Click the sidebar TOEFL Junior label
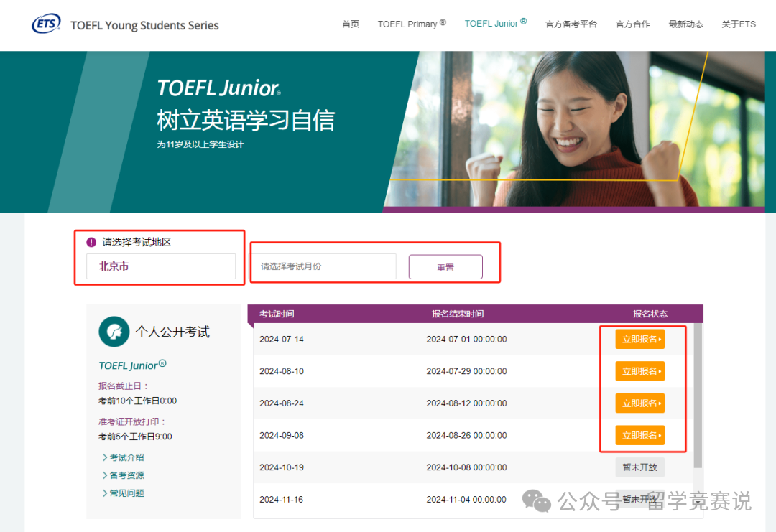776x532 pixels. pos(132,365)
